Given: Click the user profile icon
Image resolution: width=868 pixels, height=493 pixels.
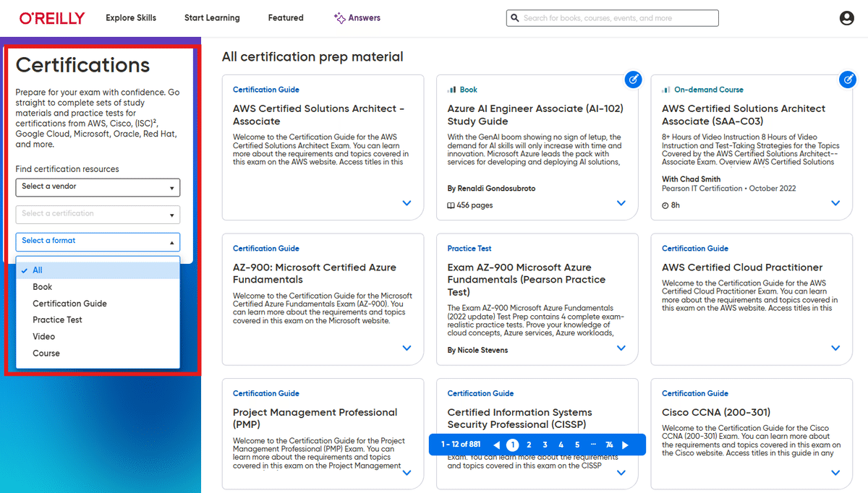Looking at the screenshot, I should pos(847,17).
